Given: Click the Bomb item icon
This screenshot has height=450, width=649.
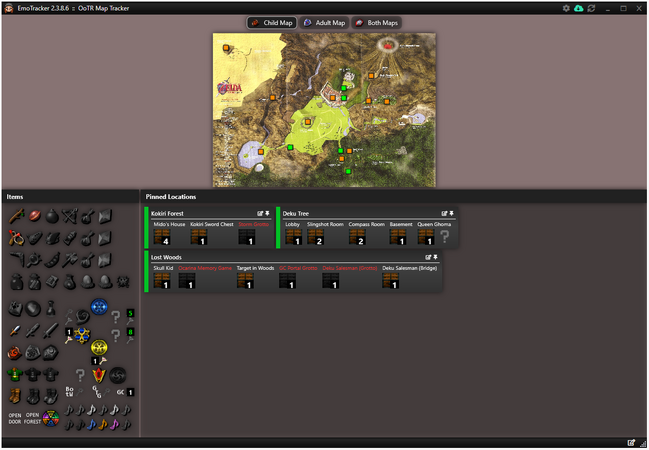Looking at the screenshot, I should [x=52, y=217].
